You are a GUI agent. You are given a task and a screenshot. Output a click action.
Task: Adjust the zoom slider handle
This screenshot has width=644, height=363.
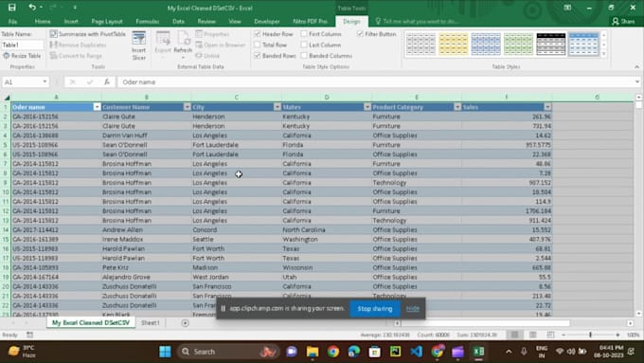point(591,336)
